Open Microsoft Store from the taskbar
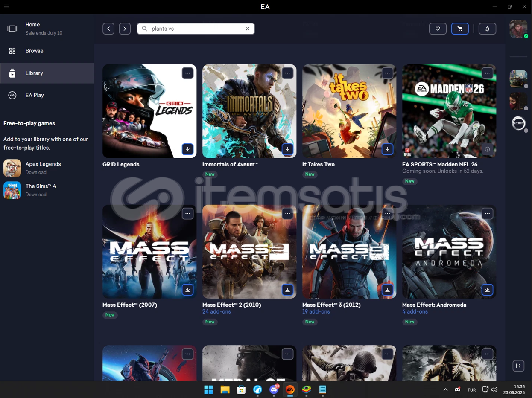The width and height of the screenshot is (532, 398). tap(241, 389)
